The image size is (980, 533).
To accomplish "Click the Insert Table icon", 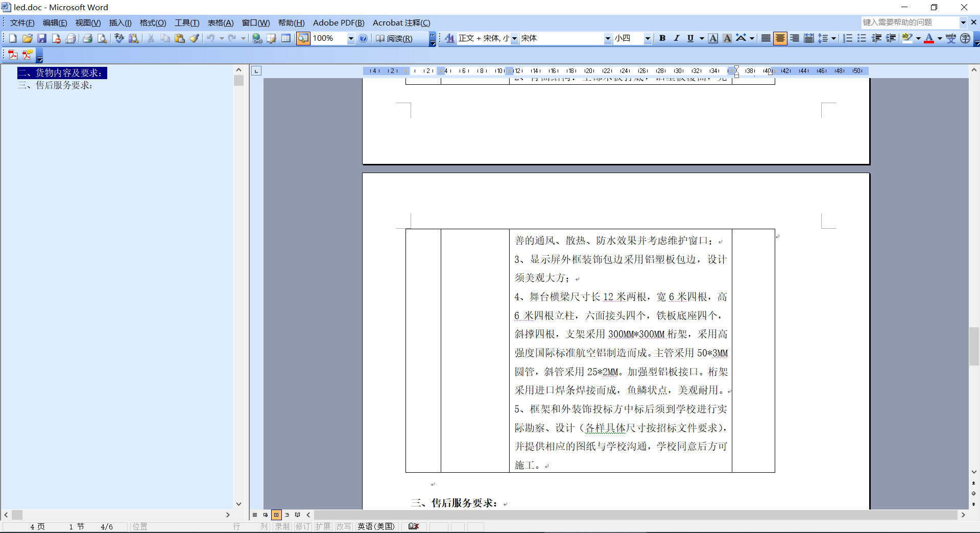I will (x=286, y=38).
